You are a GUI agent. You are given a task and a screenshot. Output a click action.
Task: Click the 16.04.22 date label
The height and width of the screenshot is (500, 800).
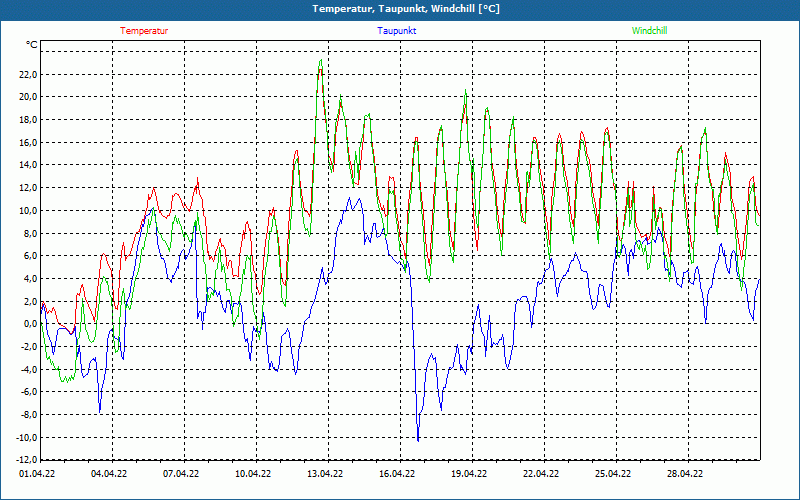point(397,474)
